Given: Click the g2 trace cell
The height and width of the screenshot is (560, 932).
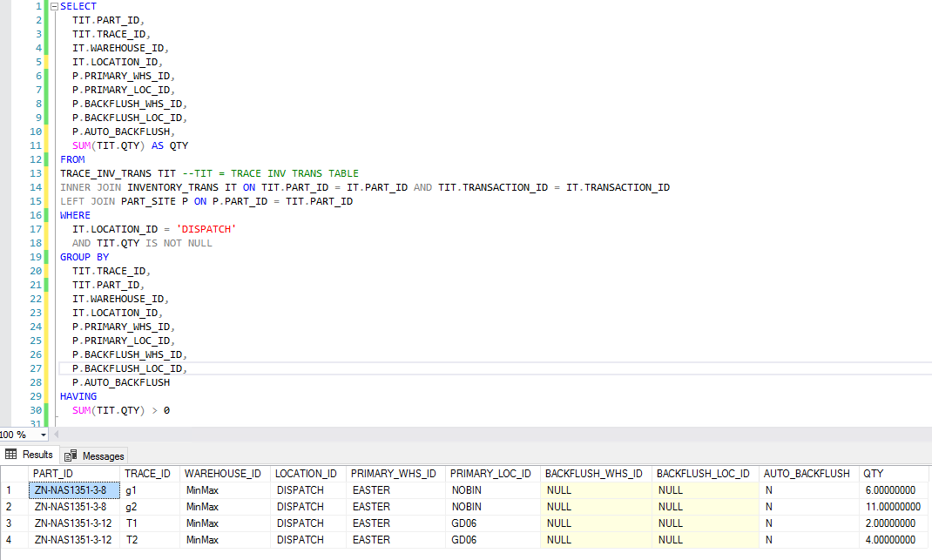Looking at the screenshot, I should [x=149, y=507].
